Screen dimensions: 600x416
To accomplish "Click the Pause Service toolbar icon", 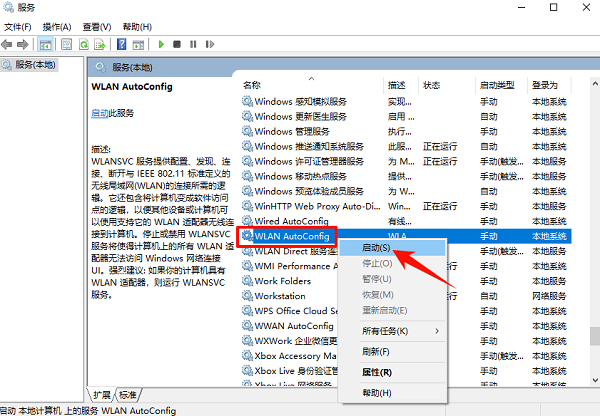I will tap(192, 44).
